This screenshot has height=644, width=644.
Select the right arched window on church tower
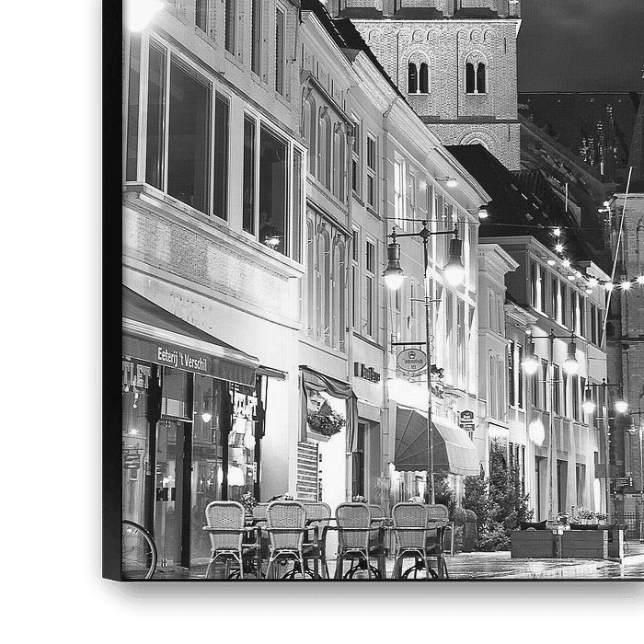coord(475,75)
